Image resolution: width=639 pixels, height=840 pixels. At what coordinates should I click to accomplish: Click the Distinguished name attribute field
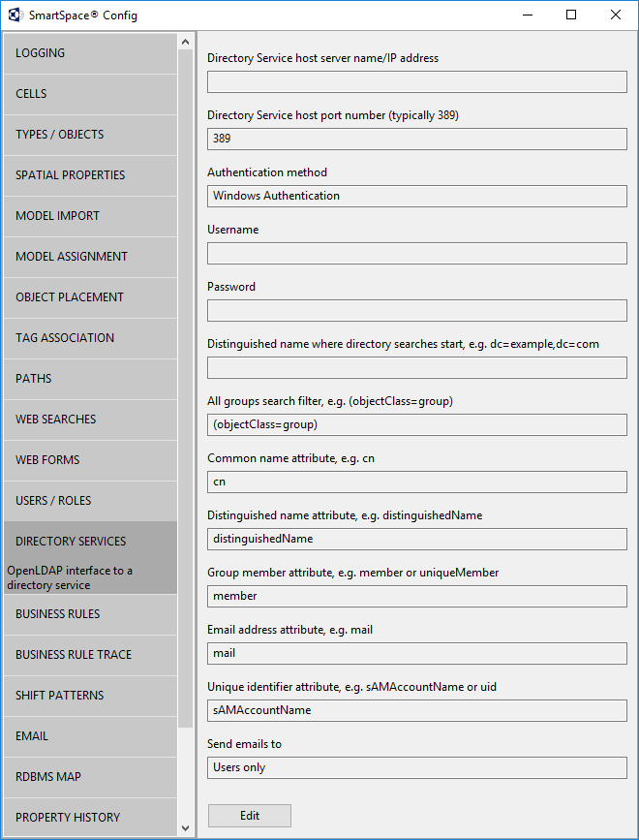(417, 540)
